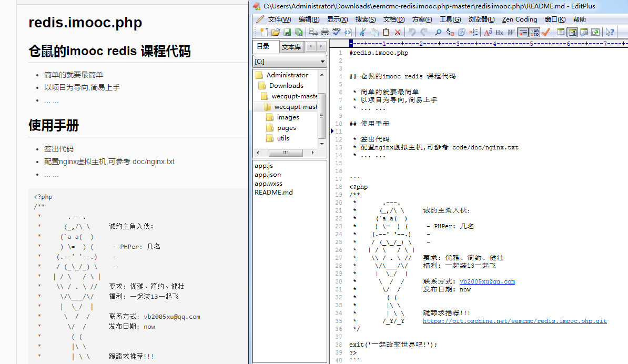Copy selection with the copy icon
Image resolution: width=628 pixels, height=364 pixels.
tap(374, 32)
